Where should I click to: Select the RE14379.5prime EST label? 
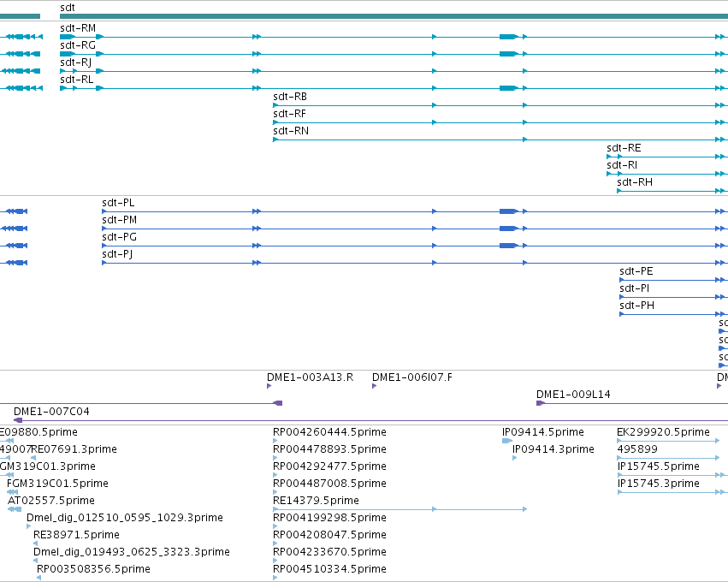click(x=317, y=501)
